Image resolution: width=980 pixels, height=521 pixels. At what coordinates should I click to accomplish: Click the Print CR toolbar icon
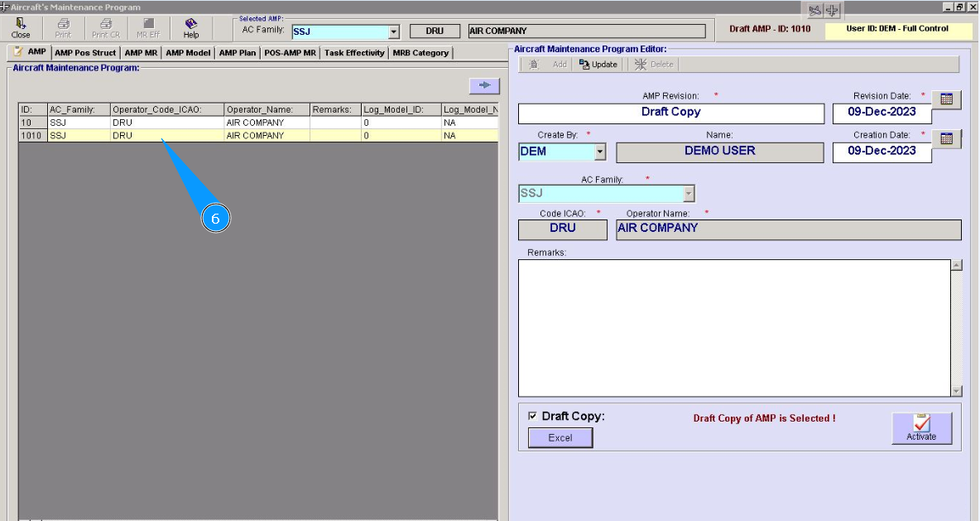coord(106,28)
